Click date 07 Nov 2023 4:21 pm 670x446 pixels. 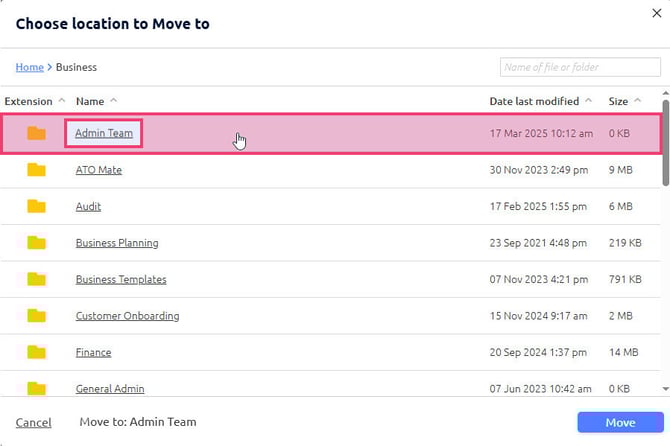(x=539, y=279)
